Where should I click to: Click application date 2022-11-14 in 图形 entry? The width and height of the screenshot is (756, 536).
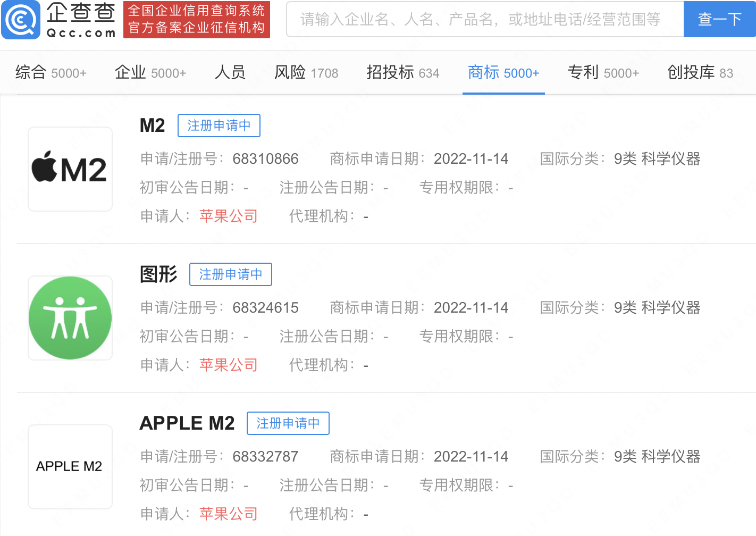coord(471,308)
